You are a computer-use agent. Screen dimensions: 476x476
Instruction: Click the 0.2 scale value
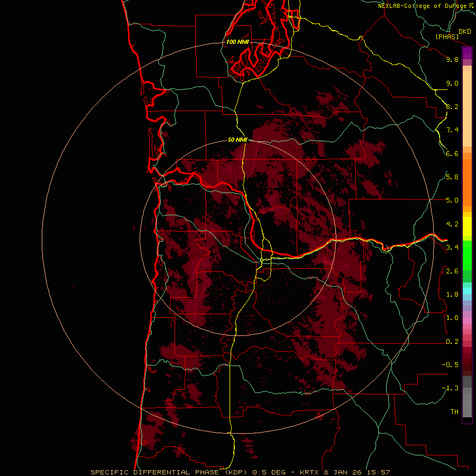[x=452, y=342]
